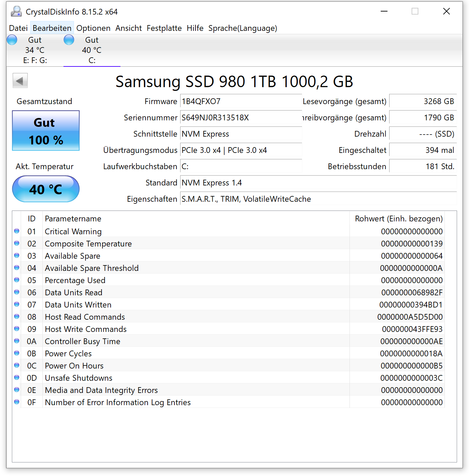This screenshot has height=476, width=473.
Task: Close the CrystalDiskInfo window
Action: click(447, 11)
